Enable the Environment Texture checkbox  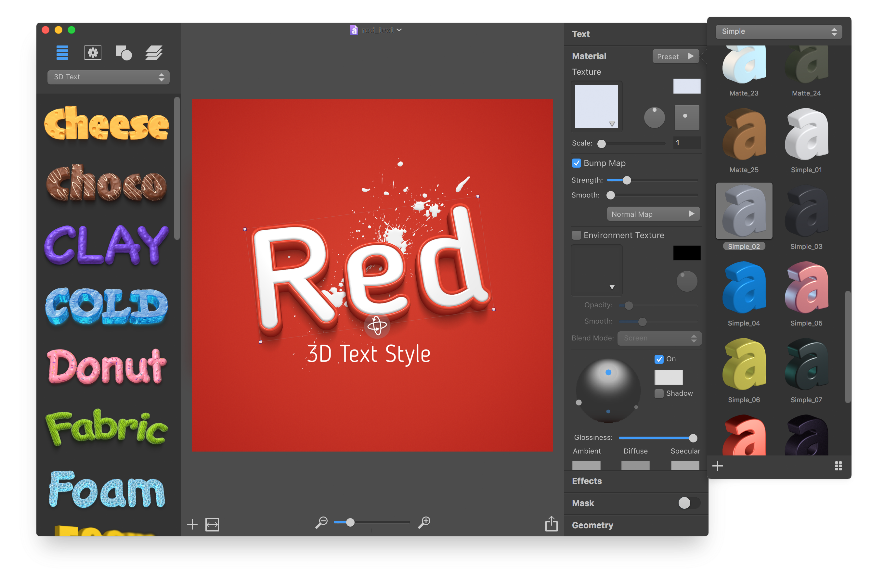[577, 235]
